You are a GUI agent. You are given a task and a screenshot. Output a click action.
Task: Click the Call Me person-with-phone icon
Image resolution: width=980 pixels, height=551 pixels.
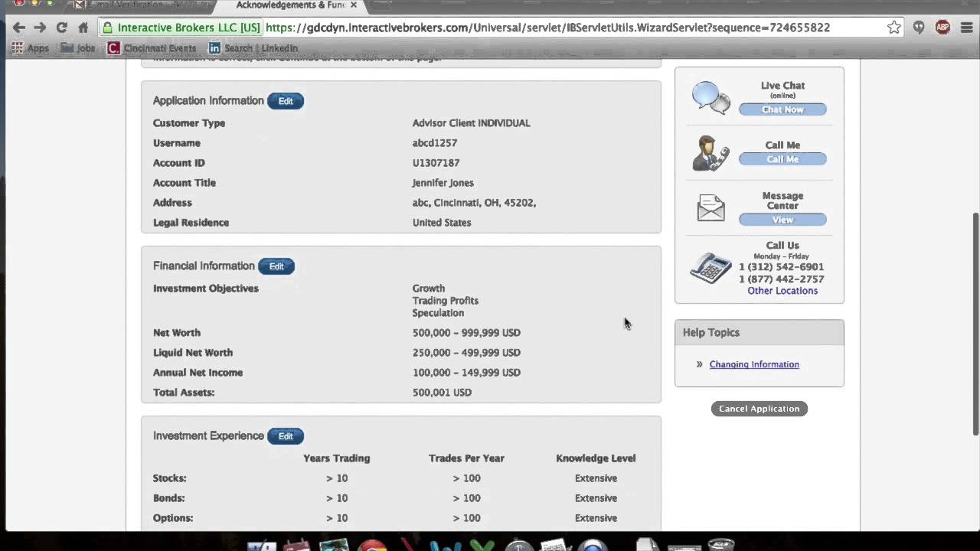[711, 153]
